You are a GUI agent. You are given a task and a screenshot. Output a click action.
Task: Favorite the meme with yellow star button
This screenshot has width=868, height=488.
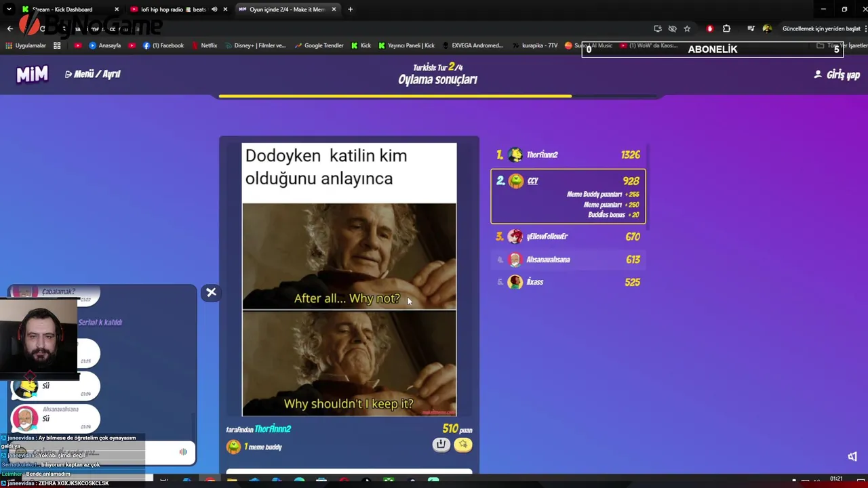462,445
